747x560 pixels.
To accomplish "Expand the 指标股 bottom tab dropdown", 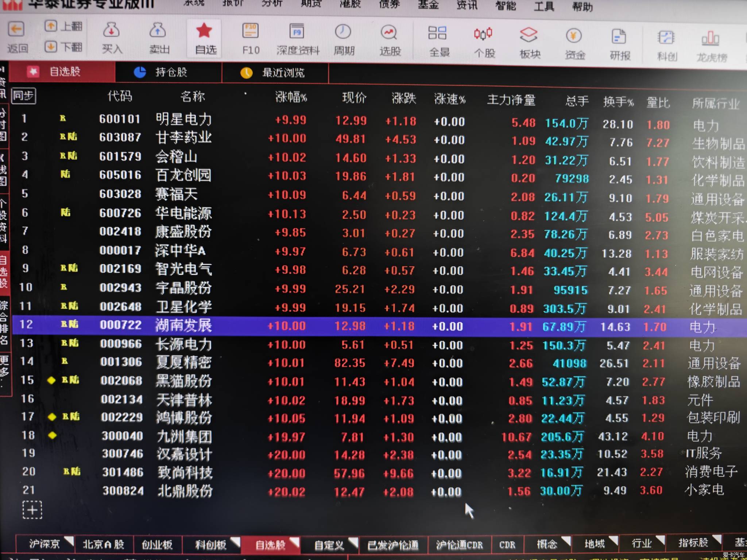I will [717, 539].
